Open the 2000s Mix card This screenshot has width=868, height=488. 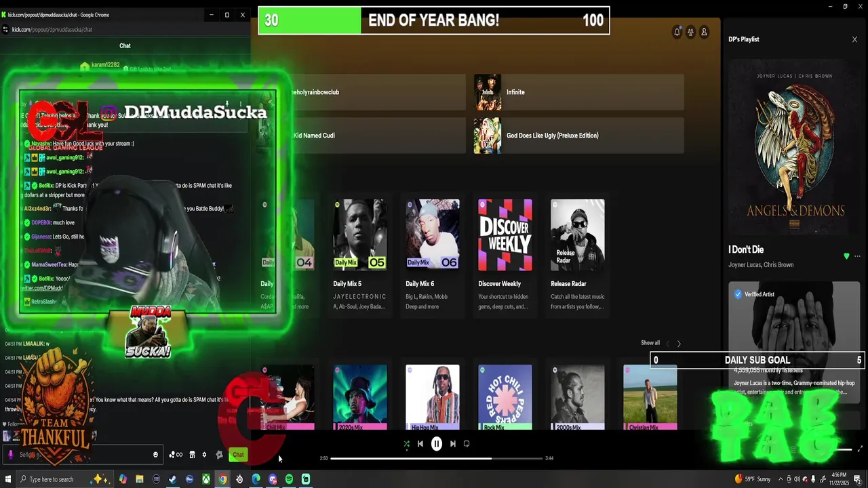coord(578,397)
